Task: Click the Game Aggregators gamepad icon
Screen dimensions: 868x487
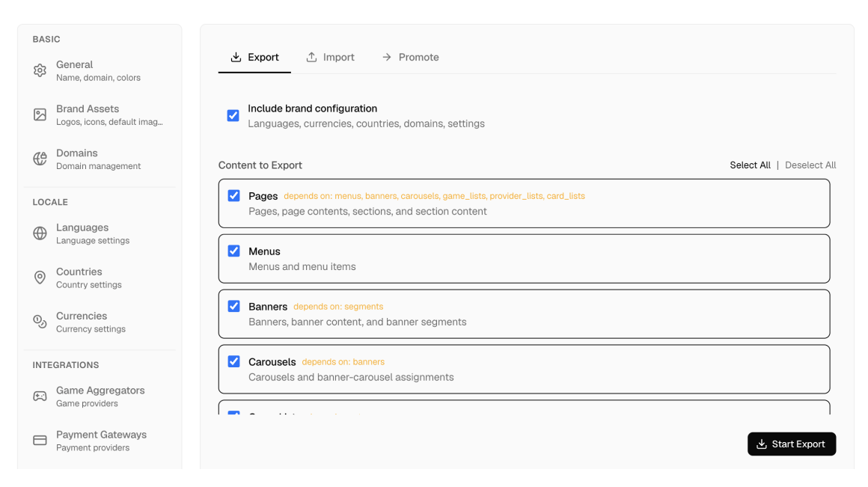Action: 40,396
